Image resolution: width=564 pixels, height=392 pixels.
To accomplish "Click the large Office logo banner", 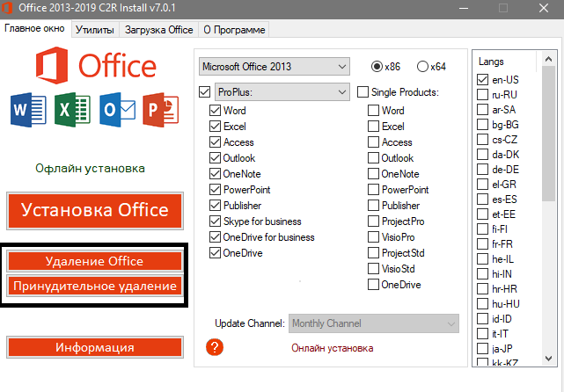I will click(96, 65).
